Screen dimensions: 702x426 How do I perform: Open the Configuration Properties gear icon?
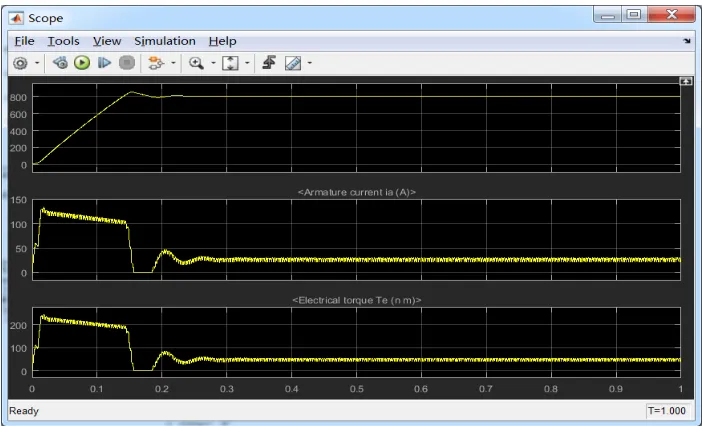coord(20,63)
